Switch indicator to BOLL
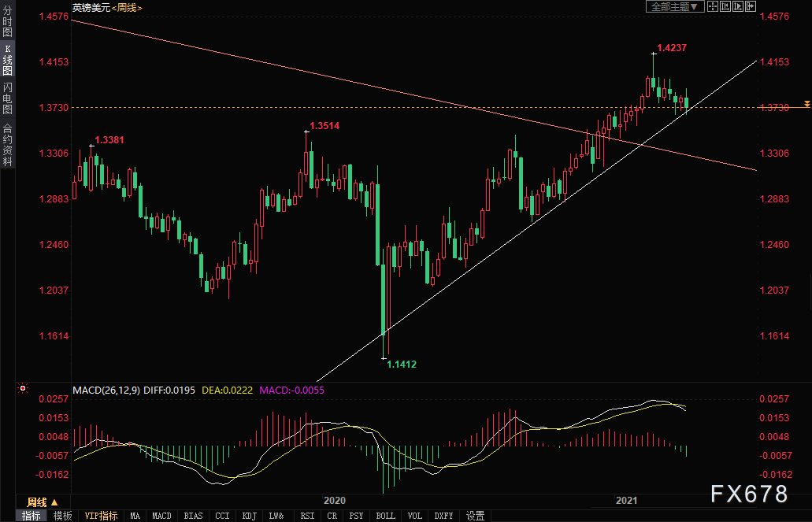The height and width of the screenshot is (522, 812). (x=385, y=516)
